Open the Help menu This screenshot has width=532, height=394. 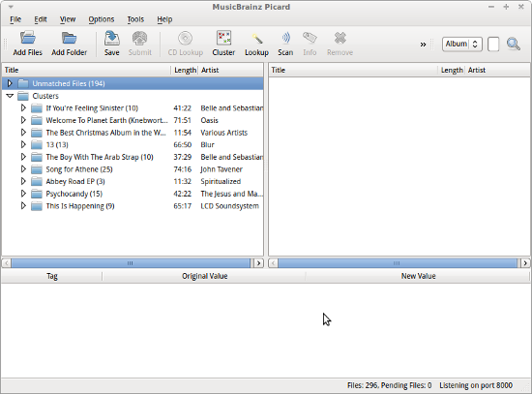[164, 19]
